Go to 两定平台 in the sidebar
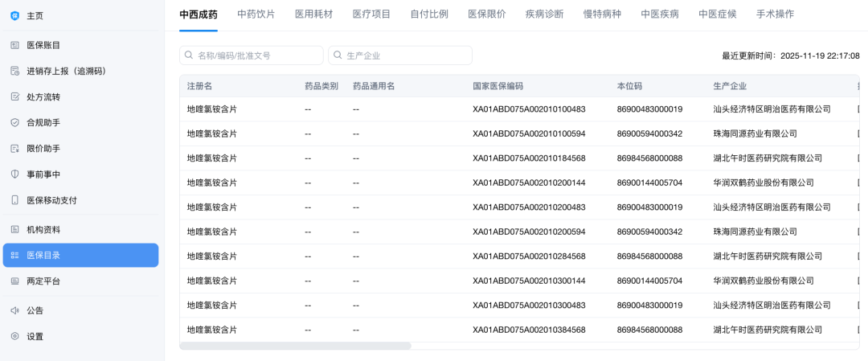Viewport: 868px width, 361px height. (81, 281)
